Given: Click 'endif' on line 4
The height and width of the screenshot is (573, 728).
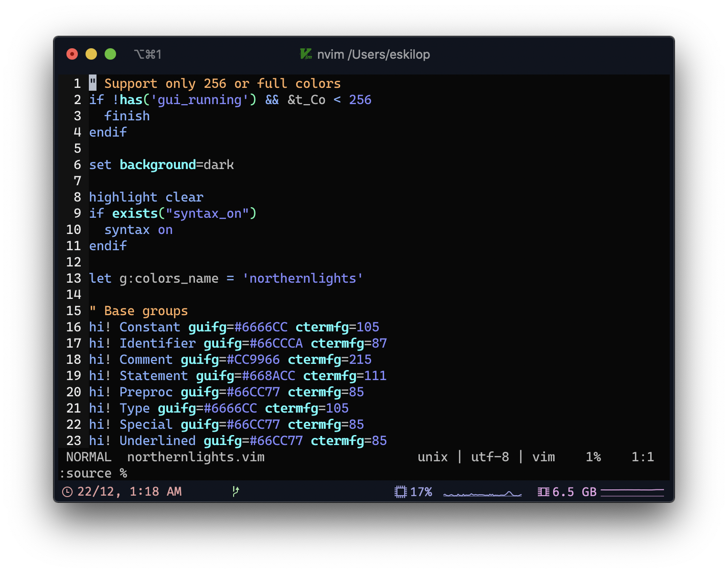Looking at the screenshot, I should pyautogui.click(x=108, y=132).
